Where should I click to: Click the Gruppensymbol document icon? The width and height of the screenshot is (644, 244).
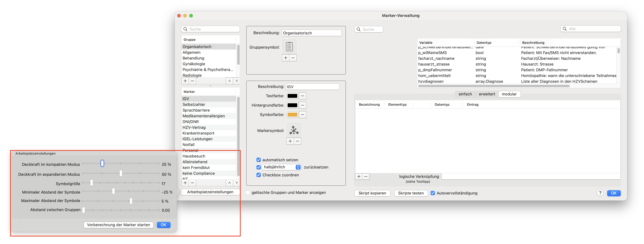pyautogui.click(x=289, y=47)
